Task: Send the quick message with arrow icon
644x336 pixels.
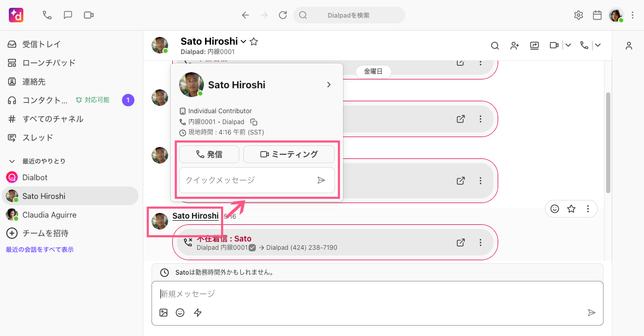Action: [x=321, y=180]
